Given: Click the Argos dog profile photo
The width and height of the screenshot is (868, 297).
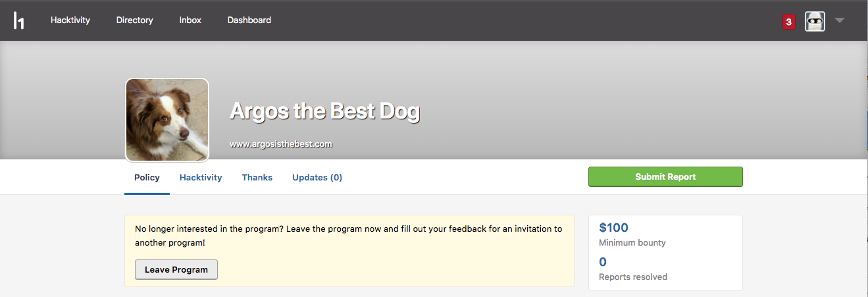Looking at the screenshot, I should point(167,120).
